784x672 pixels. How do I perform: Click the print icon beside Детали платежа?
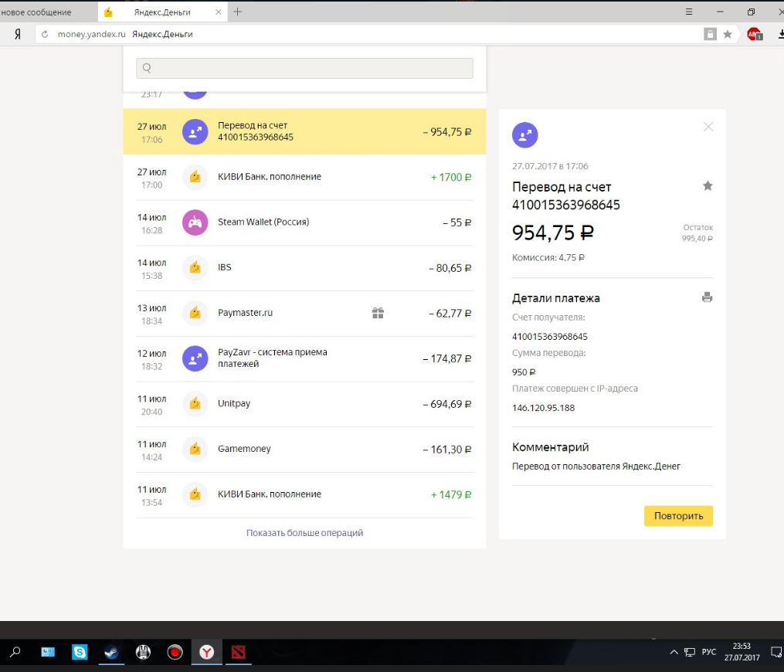(x=707, y=297)
